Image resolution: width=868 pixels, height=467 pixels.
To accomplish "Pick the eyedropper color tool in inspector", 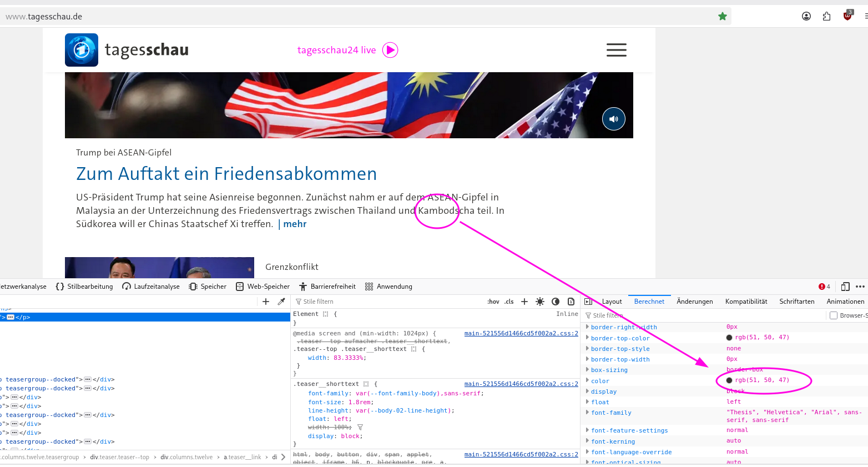I will point(281,302).
